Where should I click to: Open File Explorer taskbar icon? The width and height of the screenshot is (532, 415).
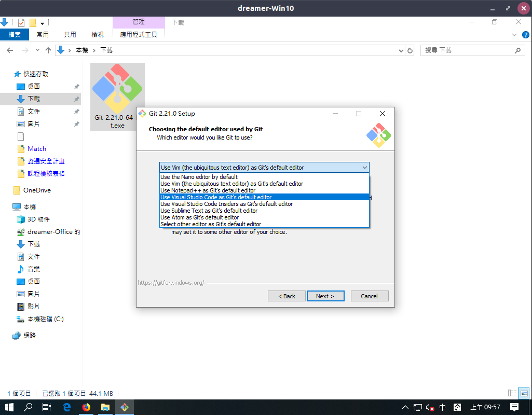[105, 407]
